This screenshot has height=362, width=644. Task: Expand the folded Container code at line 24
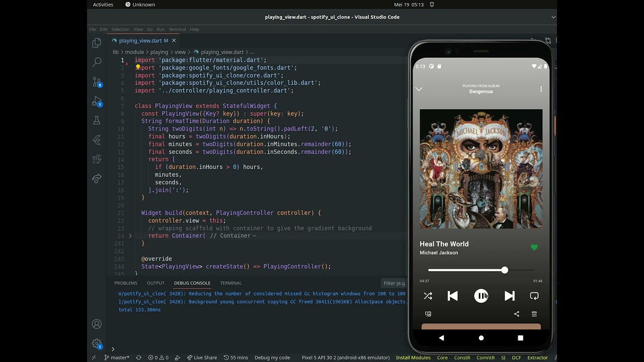(x=130, y=236)
